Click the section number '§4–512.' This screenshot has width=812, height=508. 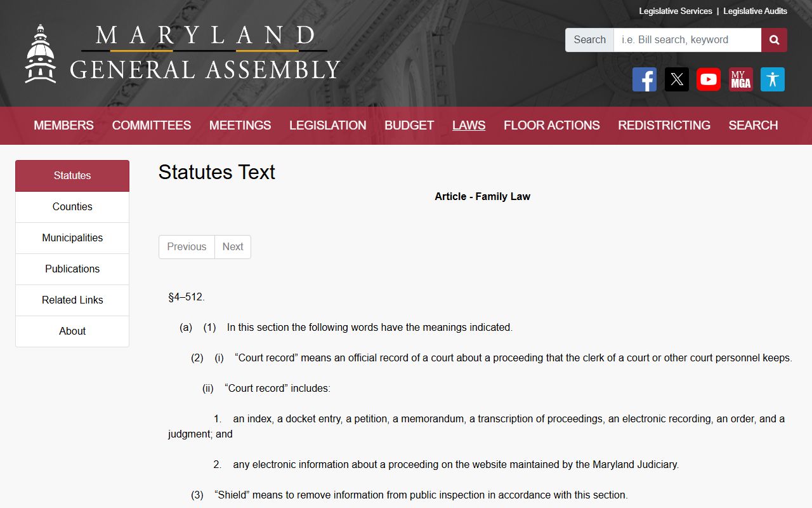click(187, 297)
